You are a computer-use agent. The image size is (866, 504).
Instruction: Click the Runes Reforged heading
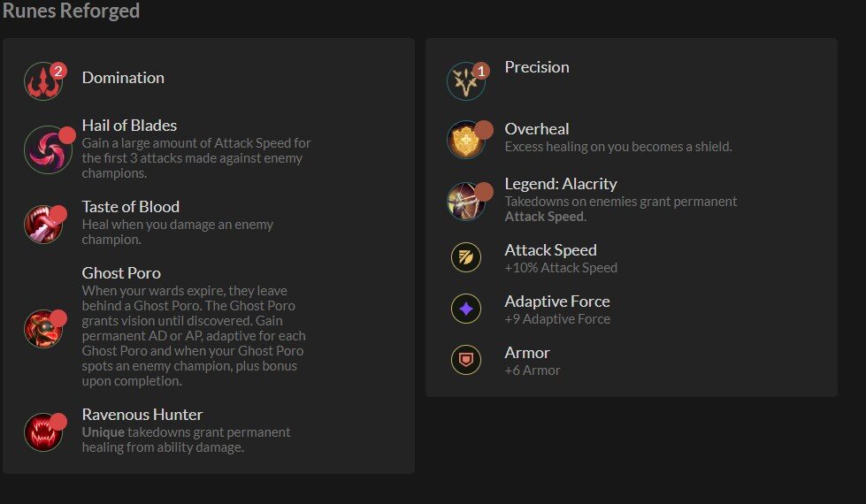tap(70, 11)
